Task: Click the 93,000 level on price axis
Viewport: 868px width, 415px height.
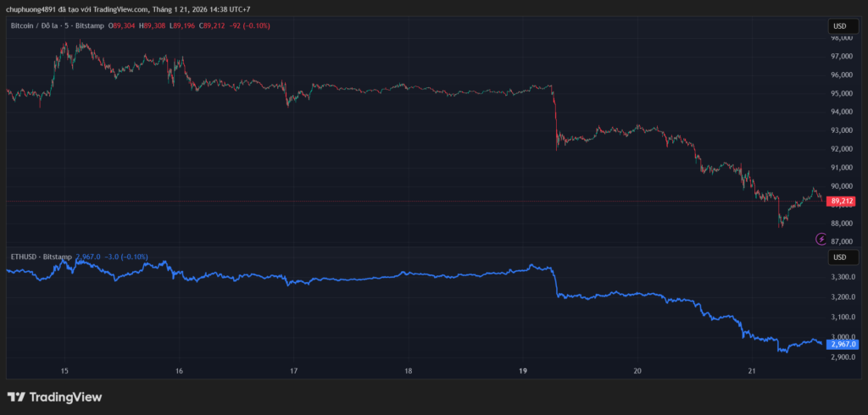Action: coord(841,130)
